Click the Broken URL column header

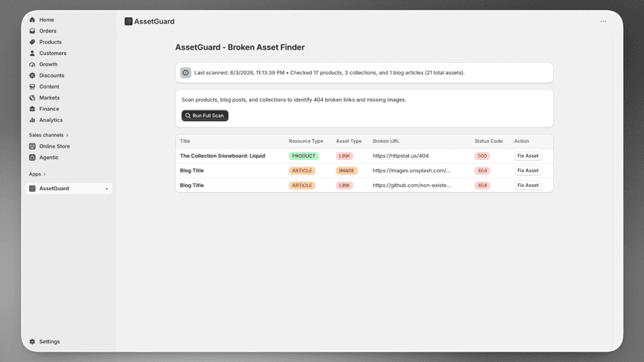tap(386, 141)
